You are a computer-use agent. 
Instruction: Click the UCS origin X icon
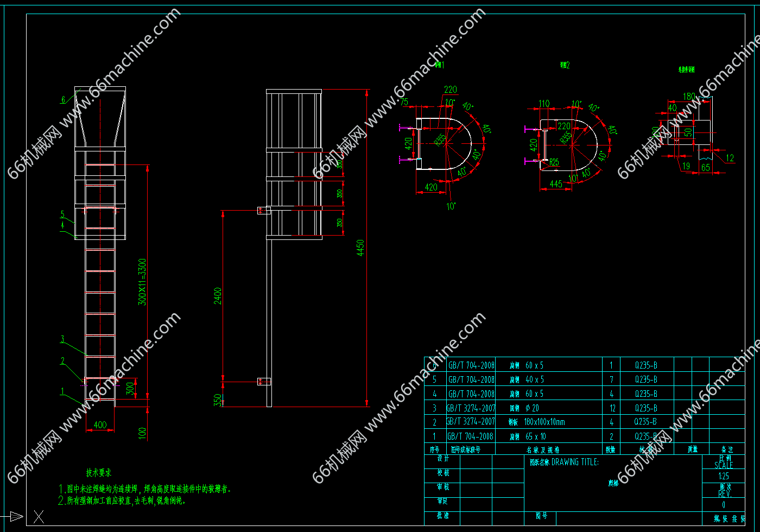39,516
